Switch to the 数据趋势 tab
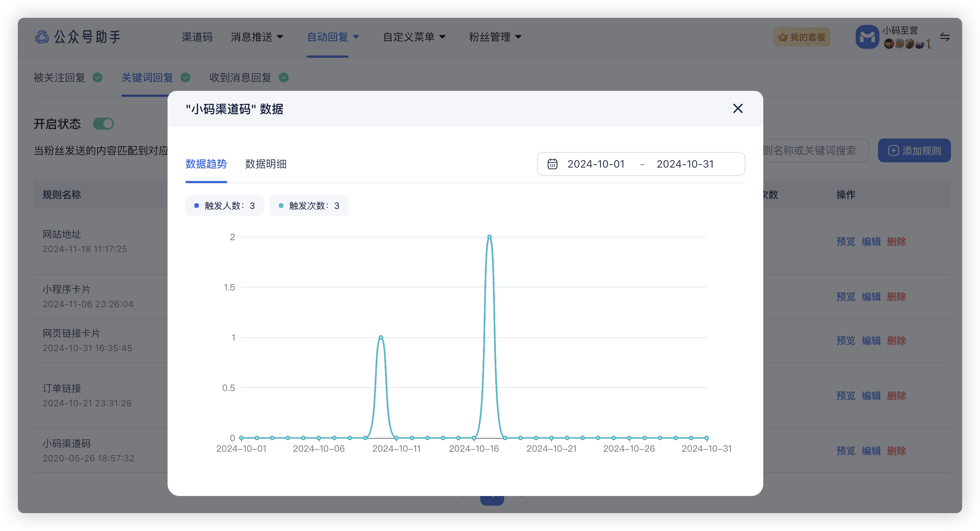 point(206,164)
